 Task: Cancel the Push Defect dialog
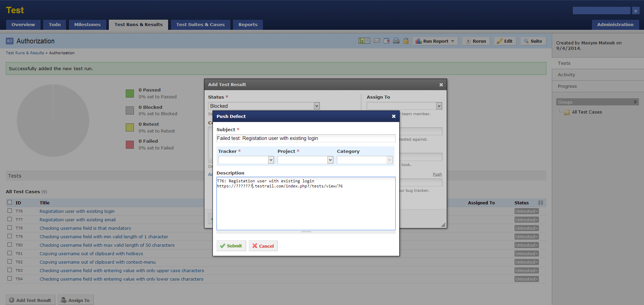click(x=263, y=246)
